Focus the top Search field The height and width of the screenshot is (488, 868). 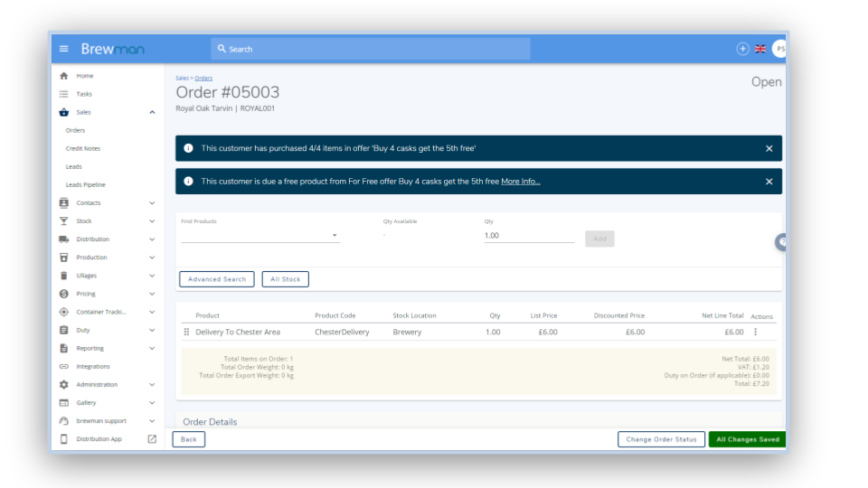tap(371, 49)
